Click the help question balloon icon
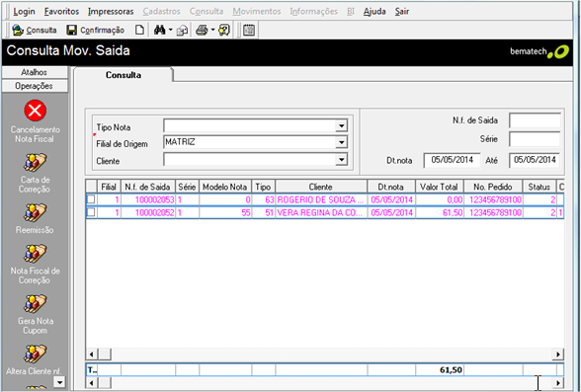The height and width of the screenshot is (392, 581). point(224,30)
